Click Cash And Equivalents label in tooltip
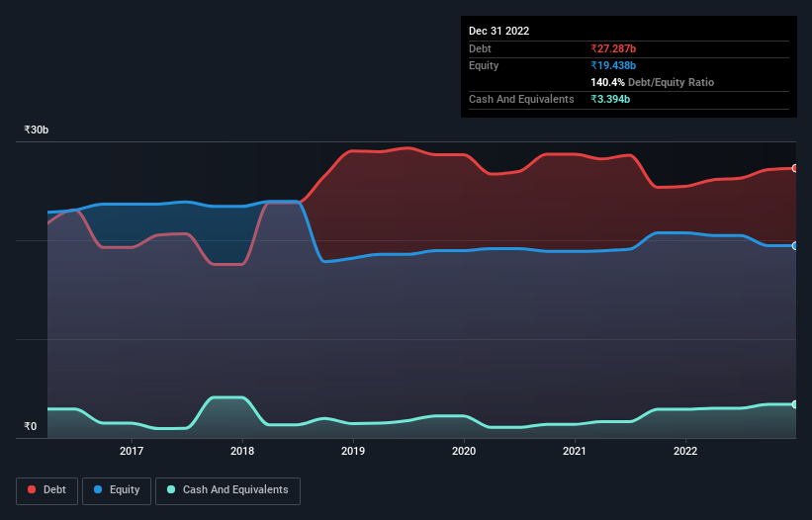The image size is (812, 520). point(521,99)
